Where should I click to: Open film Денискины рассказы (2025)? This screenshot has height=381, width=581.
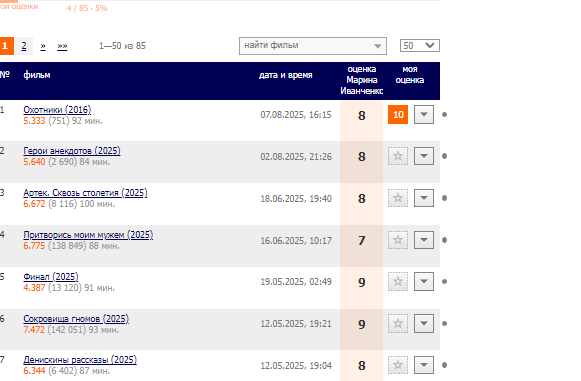click(x=80, y=360)
